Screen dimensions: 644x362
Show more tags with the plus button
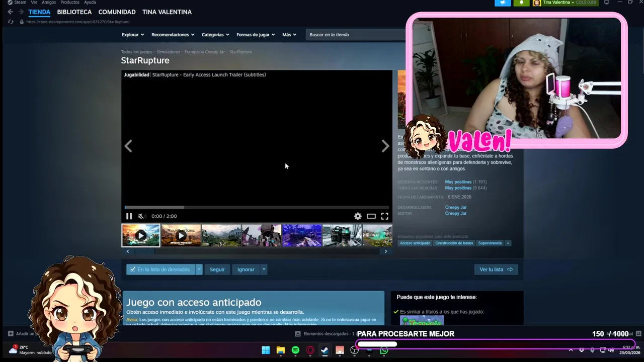[x=508, y=243]
